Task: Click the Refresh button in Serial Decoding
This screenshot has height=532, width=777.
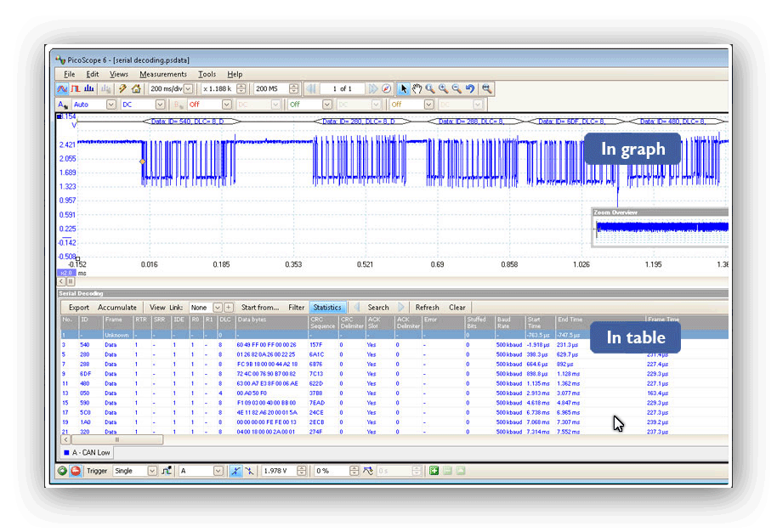Action: click(427, 308)
